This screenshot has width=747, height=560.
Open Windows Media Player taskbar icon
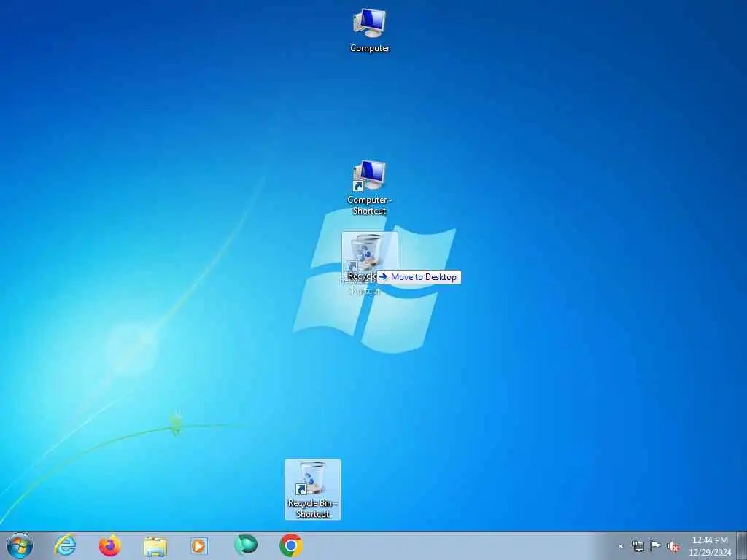pos(199,545)
